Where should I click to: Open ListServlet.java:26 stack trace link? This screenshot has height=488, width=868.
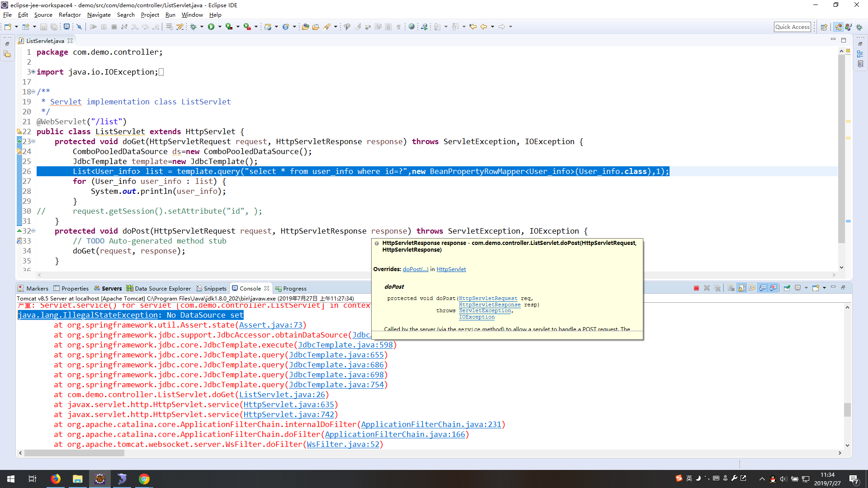coord(282,394)
